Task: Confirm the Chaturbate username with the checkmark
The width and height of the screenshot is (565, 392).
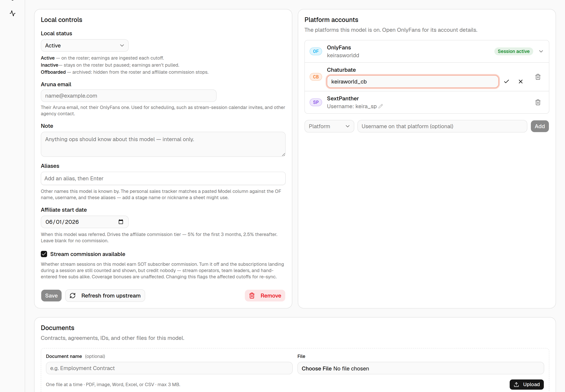Action: tap(507, 82)
